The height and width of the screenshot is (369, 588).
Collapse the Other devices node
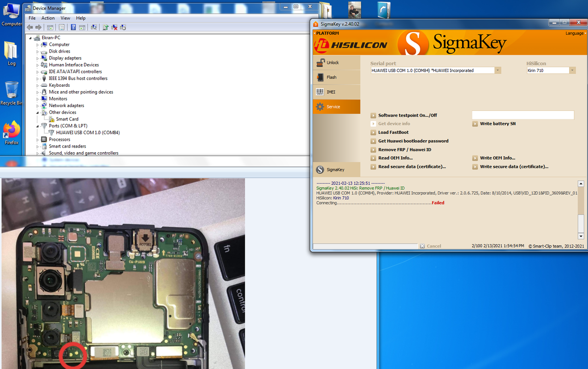[x=38, y=113]
